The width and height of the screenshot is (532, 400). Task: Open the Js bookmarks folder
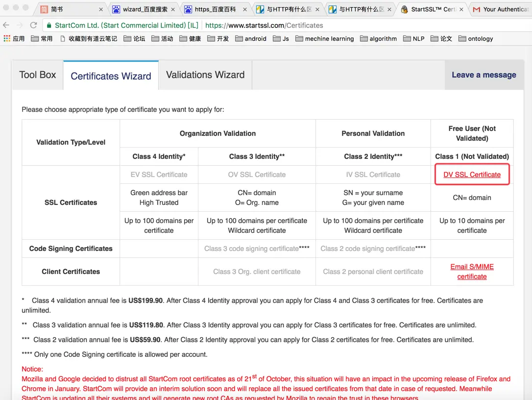click(x=281, y=39)
